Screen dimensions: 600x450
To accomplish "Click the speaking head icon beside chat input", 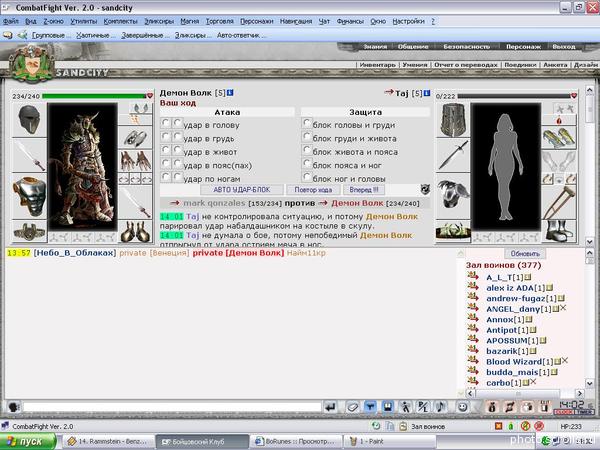I will point(14,406).
